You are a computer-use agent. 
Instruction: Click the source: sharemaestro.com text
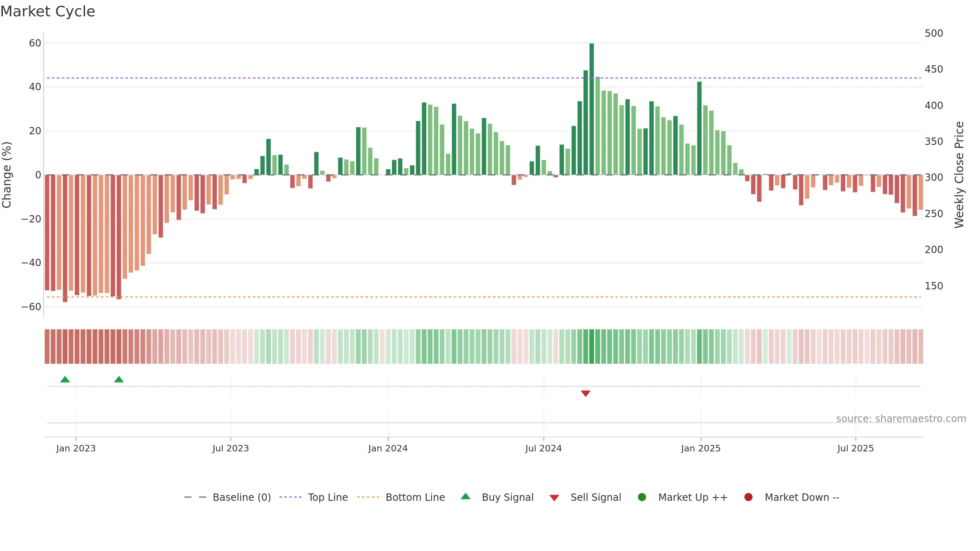[901, 418]
